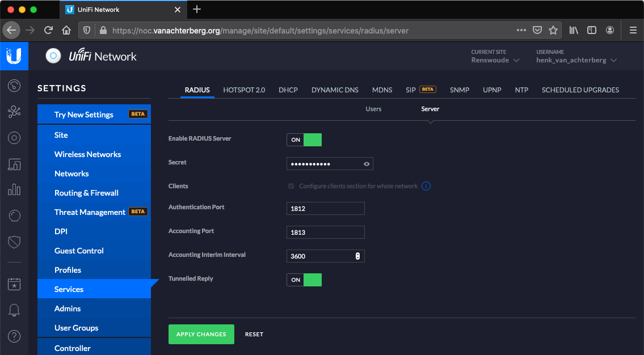Screen dimensions: 644x355
Task: Open Threat Management via the shield icon
Action: point(14,241)
